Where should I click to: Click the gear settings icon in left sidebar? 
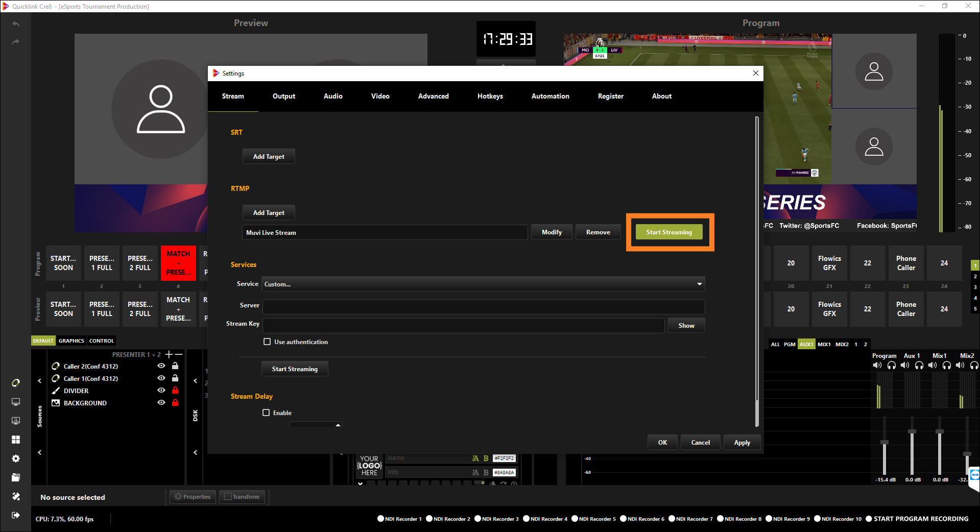(16, 458)
